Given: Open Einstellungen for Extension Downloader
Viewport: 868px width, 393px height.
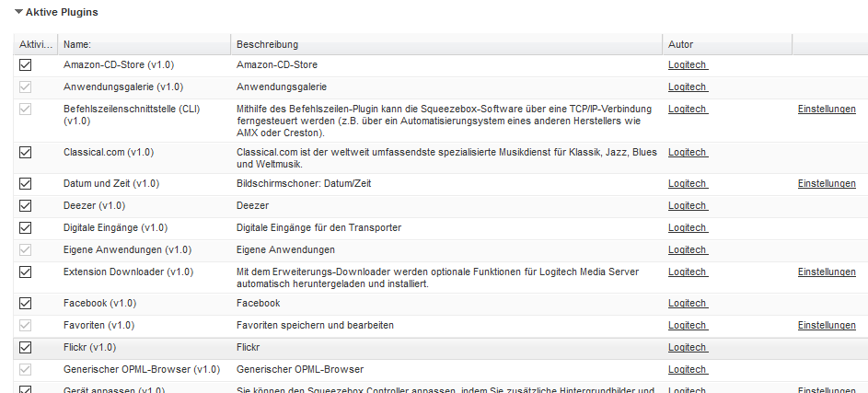Looking at the screenshot, I should click(826, 272).
